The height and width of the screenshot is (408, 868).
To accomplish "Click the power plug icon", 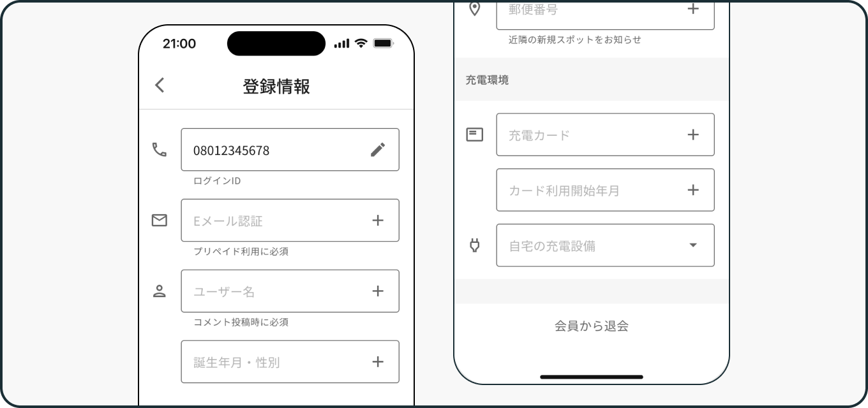I will pyautogui.click(x=474, y=245).
